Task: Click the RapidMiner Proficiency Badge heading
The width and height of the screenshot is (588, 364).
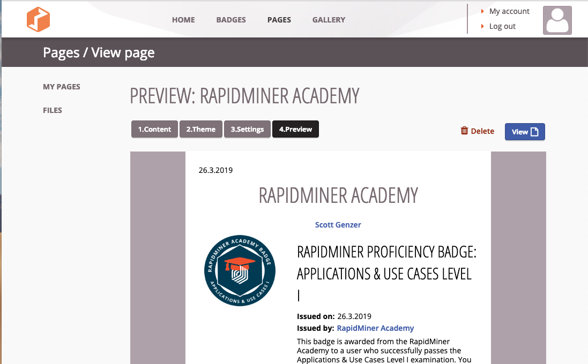Action: click(x=386, y=274)
